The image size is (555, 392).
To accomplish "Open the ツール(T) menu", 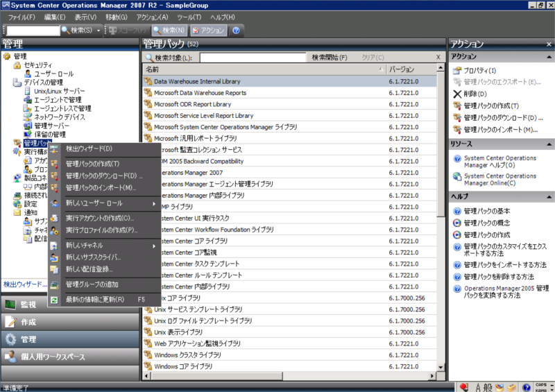I will pos(188,17).
